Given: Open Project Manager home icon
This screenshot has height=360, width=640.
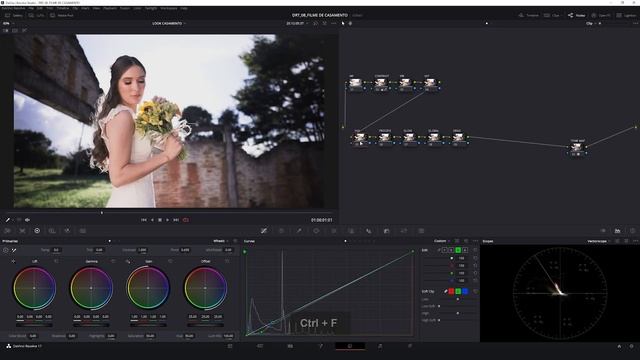Looking at the screenshot, I should (619, 346).
